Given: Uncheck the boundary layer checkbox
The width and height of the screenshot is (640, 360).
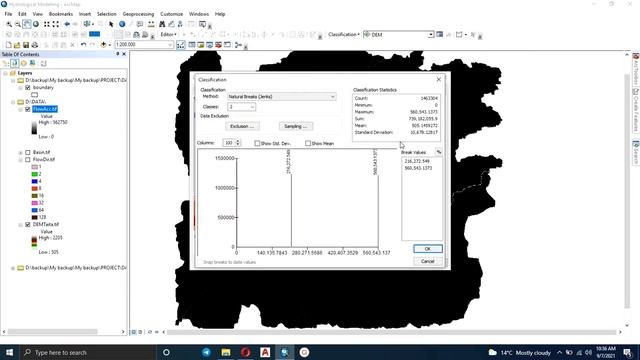Looking at the screenshot, I should click(x=28, y=88).
